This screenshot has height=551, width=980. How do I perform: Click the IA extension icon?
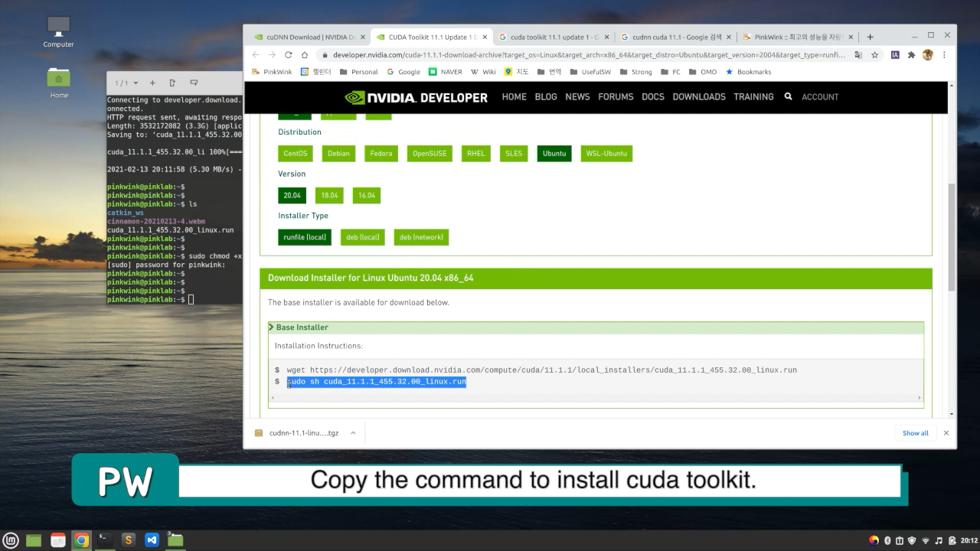click(x=895, y=55)
